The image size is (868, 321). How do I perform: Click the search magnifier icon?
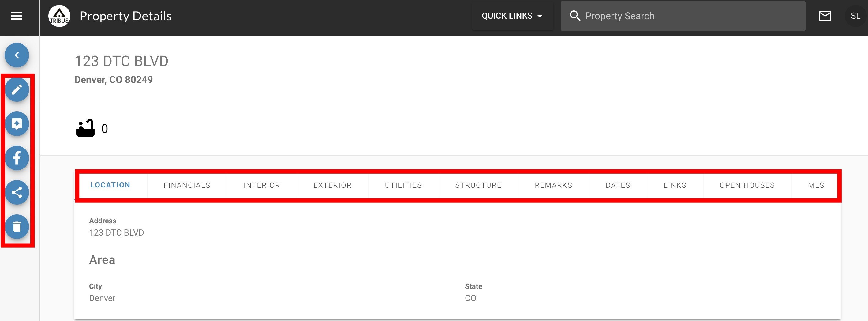(575, 16)
